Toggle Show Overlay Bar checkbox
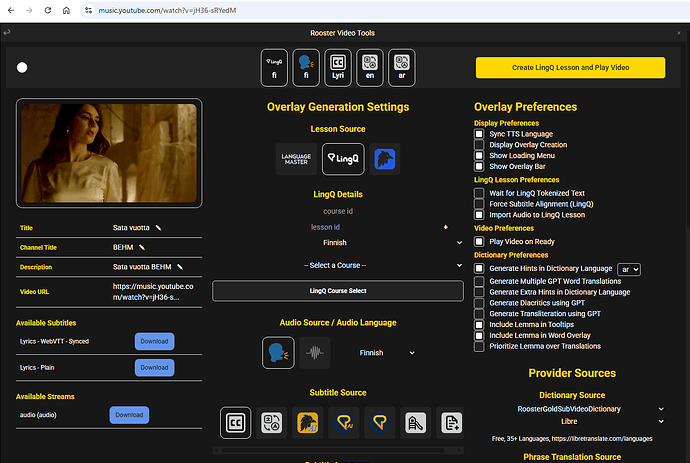 [479, 166]
